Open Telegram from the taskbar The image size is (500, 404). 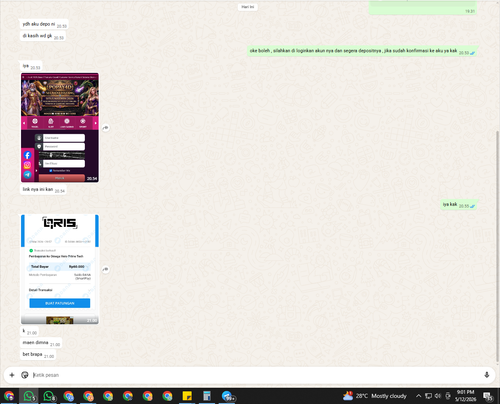click(x=227, y=396)
